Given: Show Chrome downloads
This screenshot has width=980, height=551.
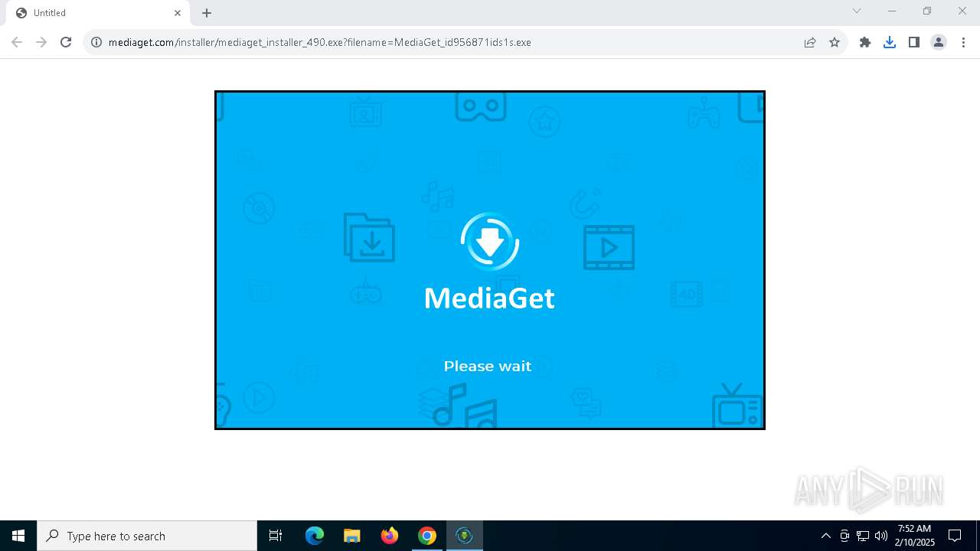Looking at the screenshot, I should point(890,42).
